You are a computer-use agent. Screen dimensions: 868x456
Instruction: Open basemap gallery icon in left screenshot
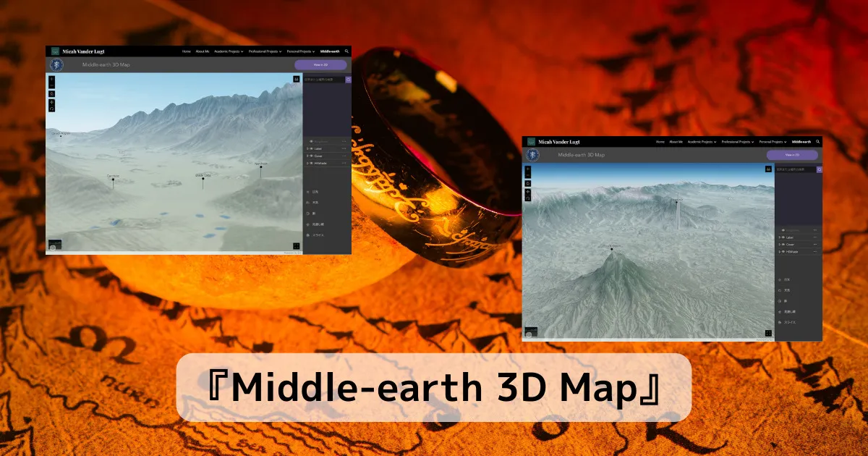(x=296, y=79)
